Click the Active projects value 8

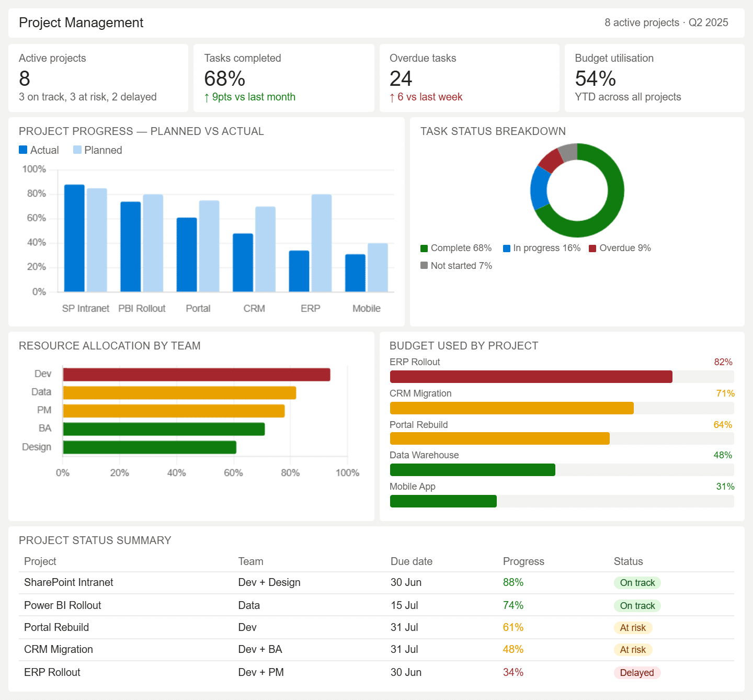25,78
